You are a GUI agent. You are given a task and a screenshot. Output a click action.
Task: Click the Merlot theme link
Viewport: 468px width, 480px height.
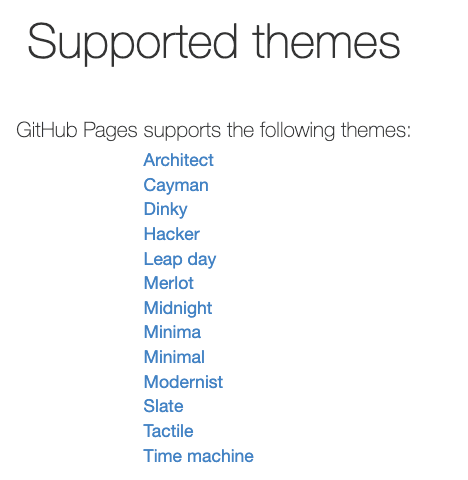coord(169,283)
